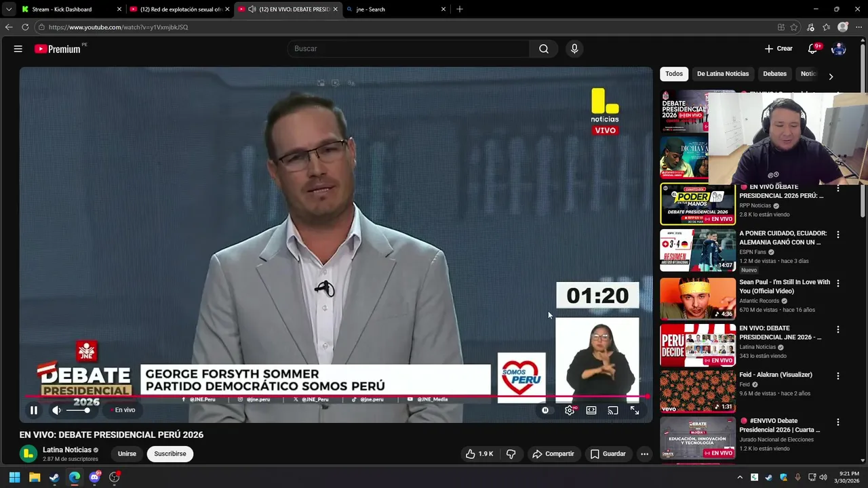
Task: Subscribe with the Suscribirse button
Action: point(170,454)
